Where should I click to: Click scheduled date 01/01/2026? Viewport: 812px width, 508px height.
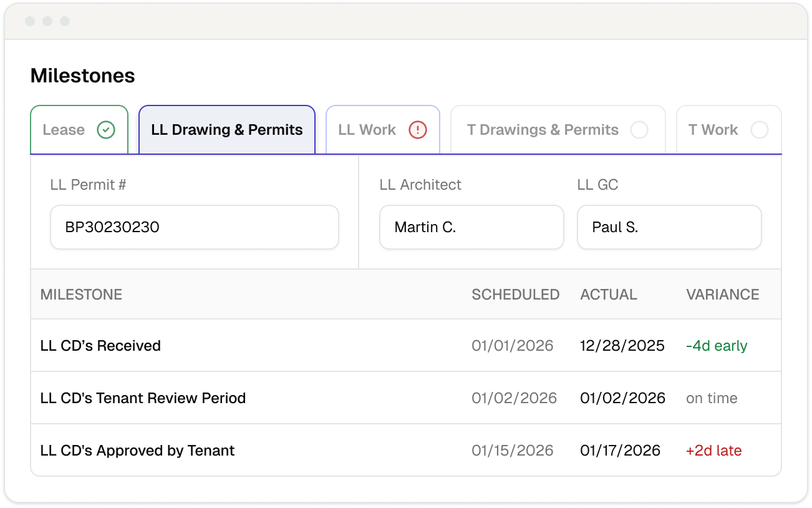[x=513, y=346]
